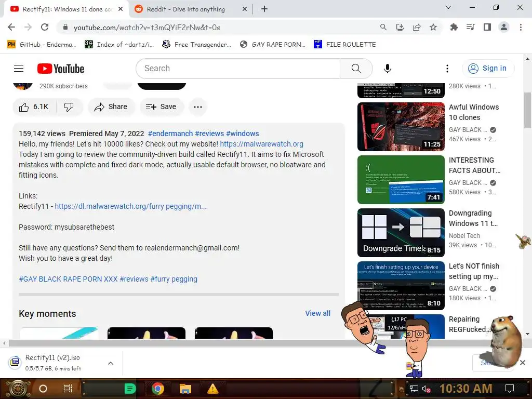The image size is (532, 399).
Task: Open Task View on the taskbar
Action: click(x=68, y=389)
